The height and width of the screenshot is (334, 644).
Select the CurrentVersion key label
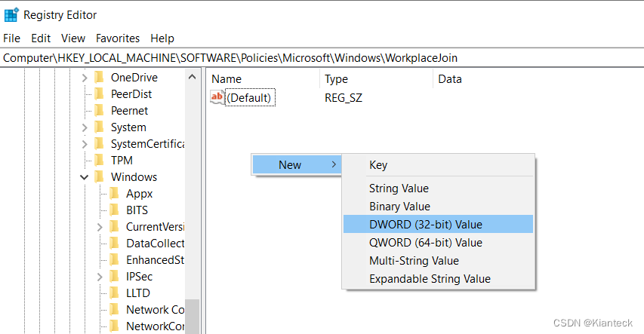pos(156,226)
